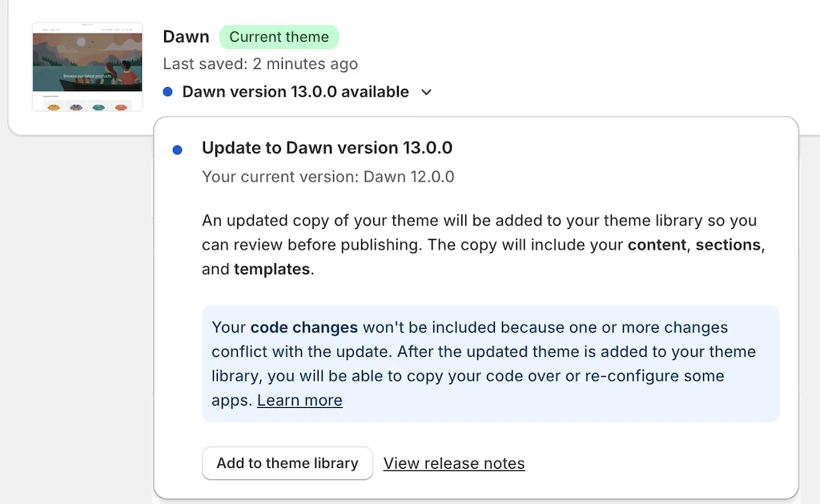Click the 'Last saved: 2 minutes ago' text
The image size is (820, 504).
click(260, 64)
